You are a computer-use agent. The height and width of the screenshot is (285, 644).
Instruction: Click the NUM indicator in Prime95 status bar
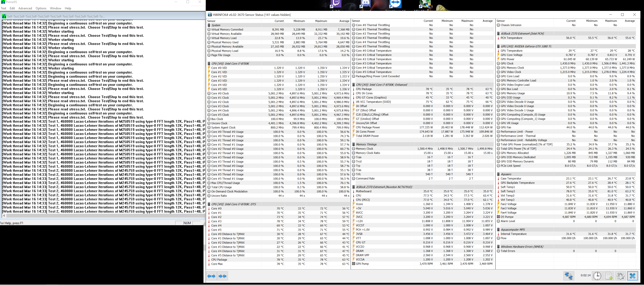pyautogui.click(x=187, y=223)
